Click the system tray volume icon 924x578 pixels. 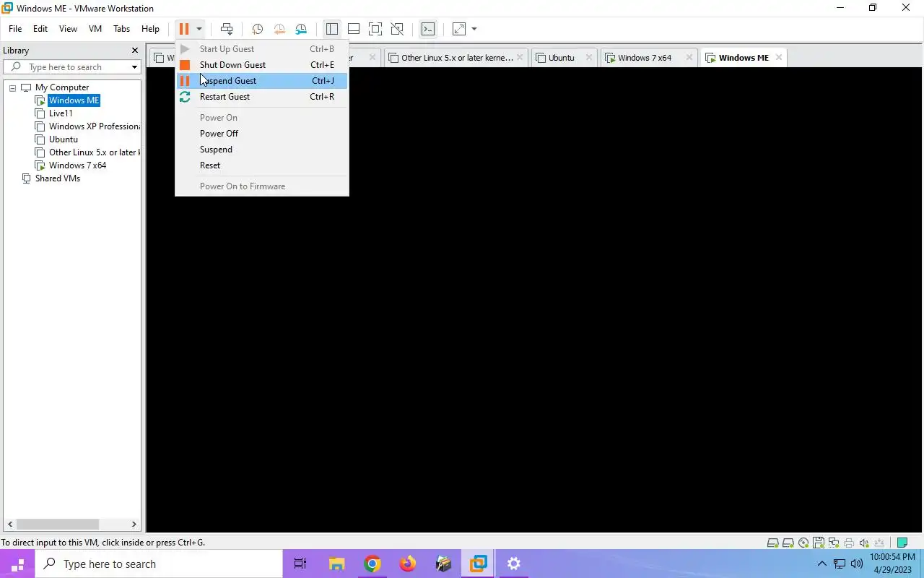pyautogui.click(x=857, y=564)
